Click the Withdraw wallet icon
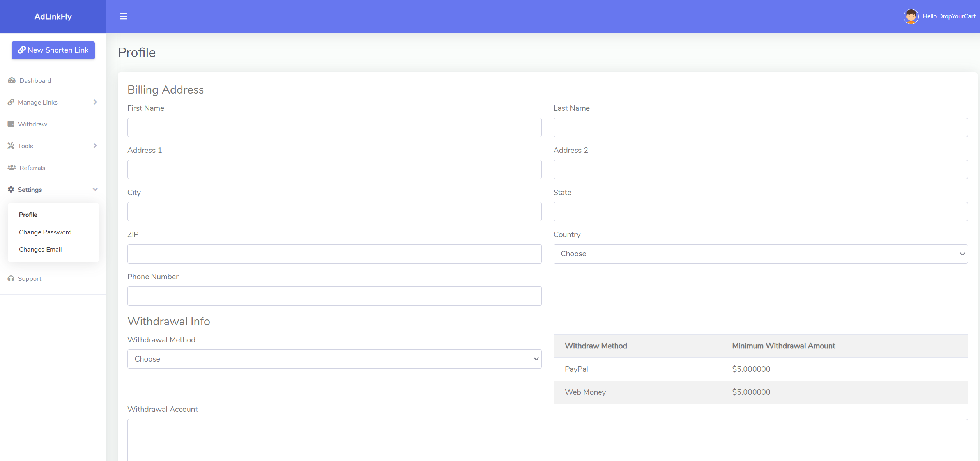This screenshot has width=980, height=461. pos(11,124)
